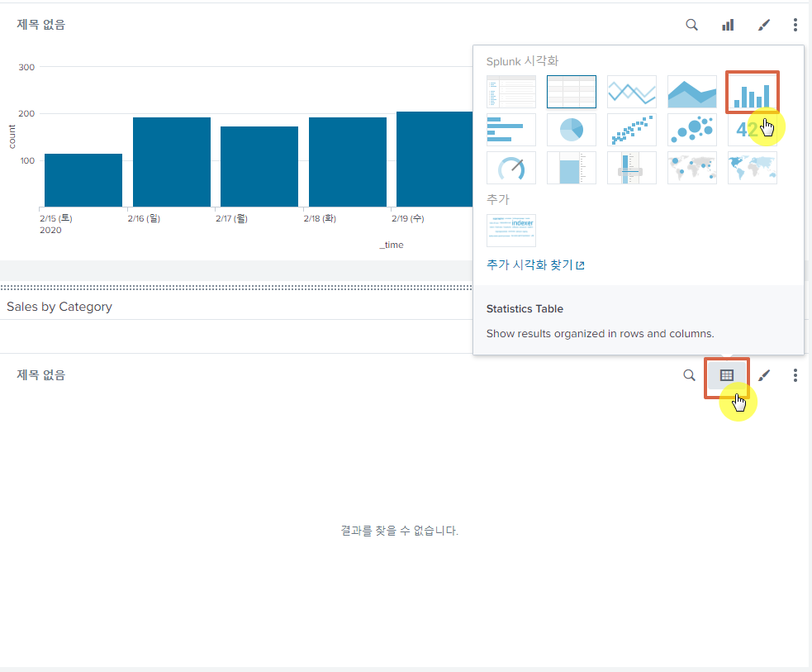Click the 2/17 bar in chart
Image resolution: width=812 pixels, height=672 pixels.
[x=259, y=167]
